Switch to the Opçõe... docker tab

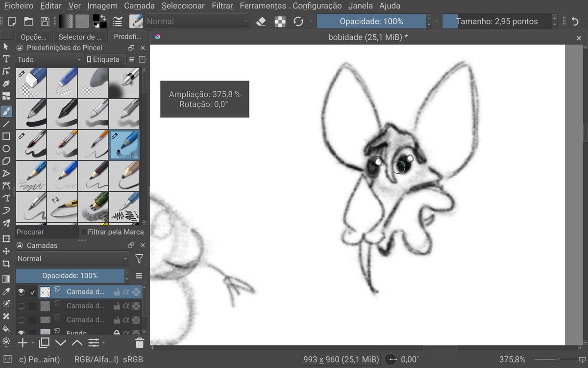[x=33, y=37]
